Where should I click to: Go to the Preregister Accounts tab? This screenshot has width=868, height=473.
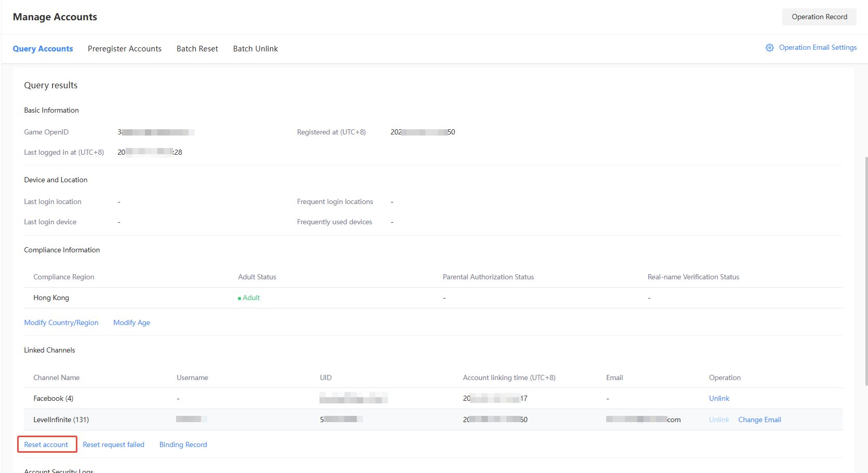(x=125, y=49)
